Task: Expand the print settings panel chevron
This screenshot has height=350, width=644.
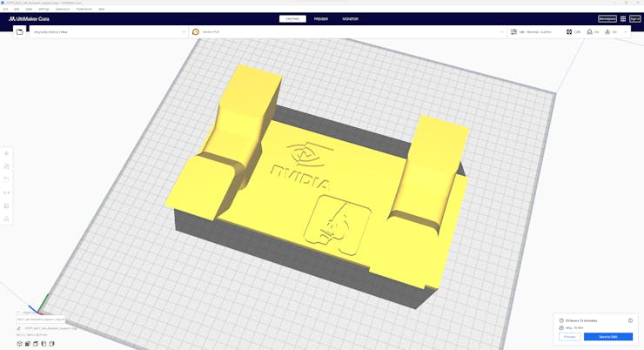Action: (626, 31)
